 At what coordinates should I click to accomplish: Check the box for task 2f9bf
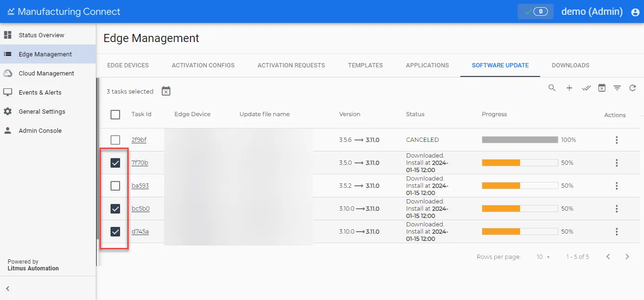point(115,140)
